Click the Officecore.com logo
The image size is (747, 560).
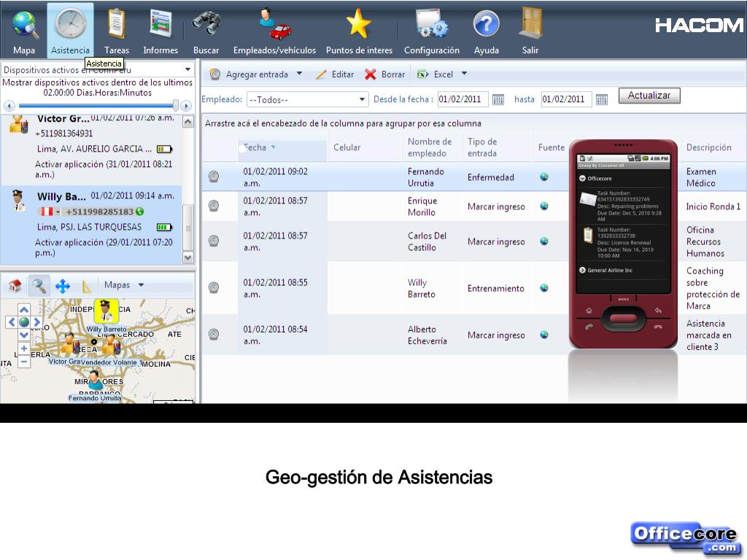click(686, 538)
